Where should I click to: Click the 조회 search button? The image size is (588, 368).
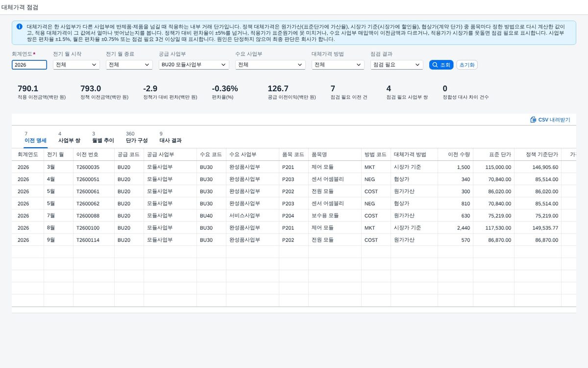click(x=441, y=65)
